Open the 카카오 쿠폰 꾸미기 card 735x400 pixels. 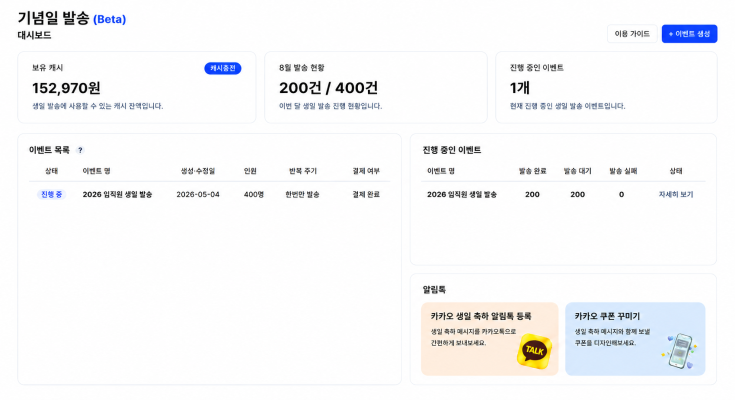click(x=635, y=339)
